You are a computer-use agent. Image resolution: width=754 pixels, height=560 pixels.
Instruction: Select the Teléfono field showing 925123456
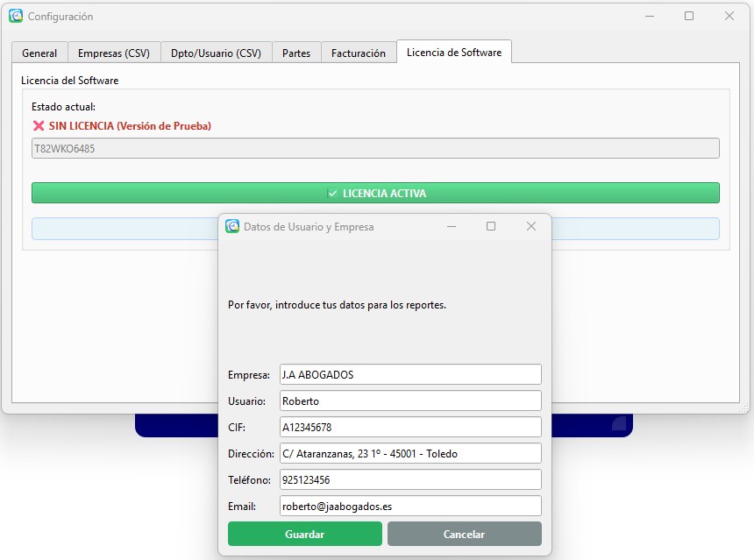(x=409, y=478)
